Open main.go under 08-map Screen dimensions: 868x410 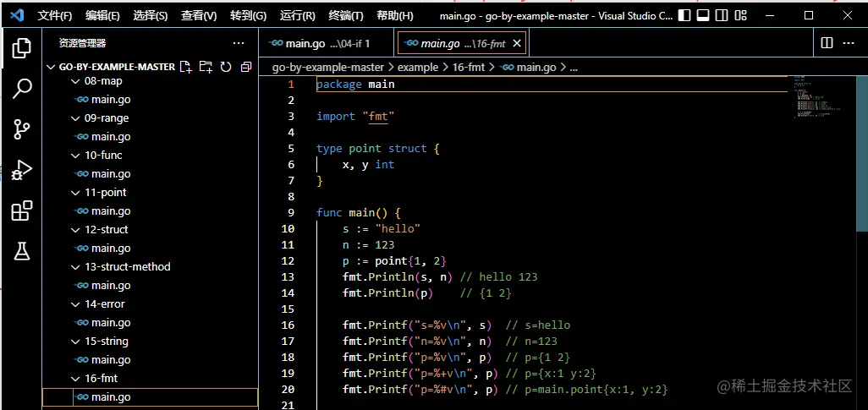(150, 100)
